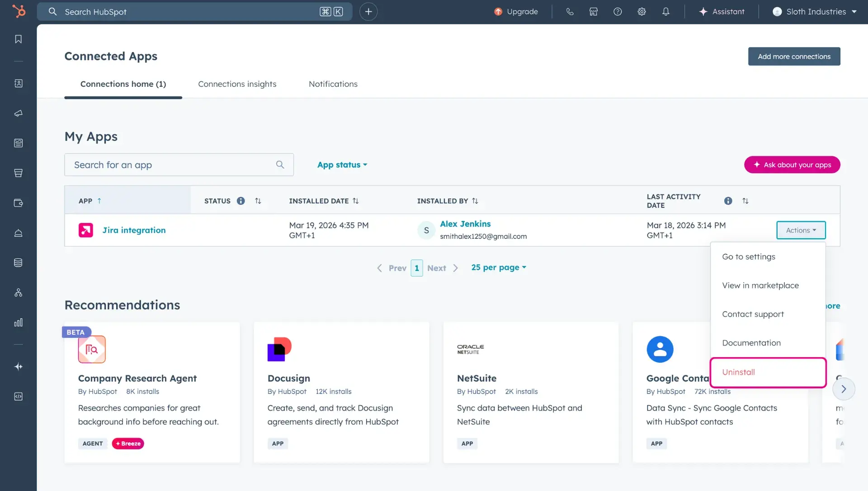Open the Reporting bar-chart icon in the sidebar
Screen dimensions: 868x491
click(18, 323)
